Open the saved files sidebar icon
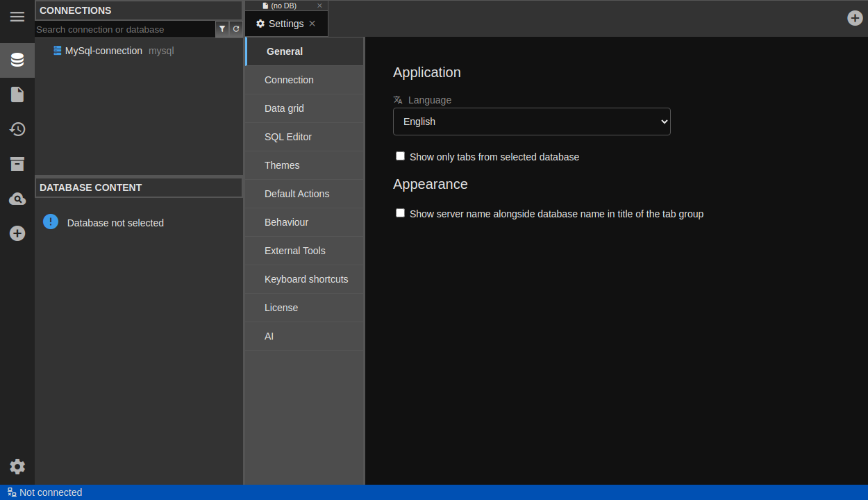Screen dimensions: 868x500 pyautogui.click(x=17, y=94)
